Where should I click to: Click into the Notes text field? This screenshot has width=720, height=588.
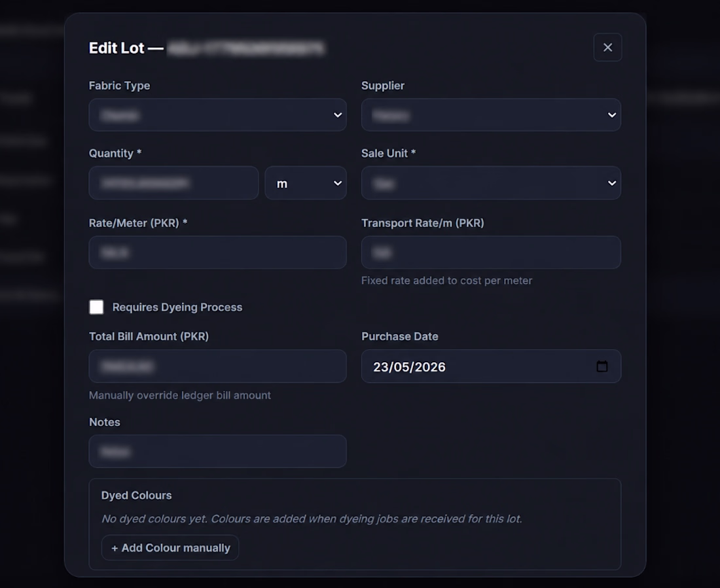tap(218, 451)
